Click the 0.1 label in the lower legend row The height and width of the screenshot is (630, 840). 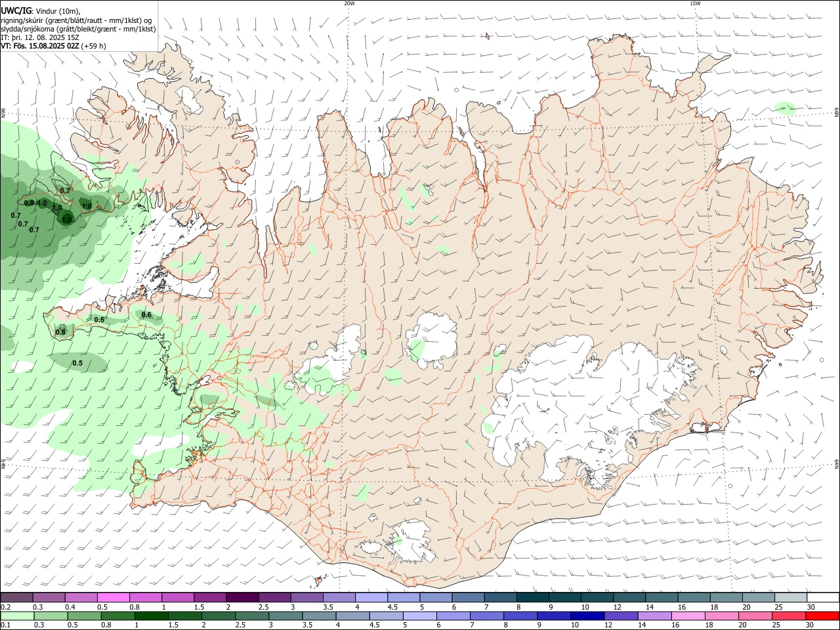pyautogui.click(x=5, y=625)
